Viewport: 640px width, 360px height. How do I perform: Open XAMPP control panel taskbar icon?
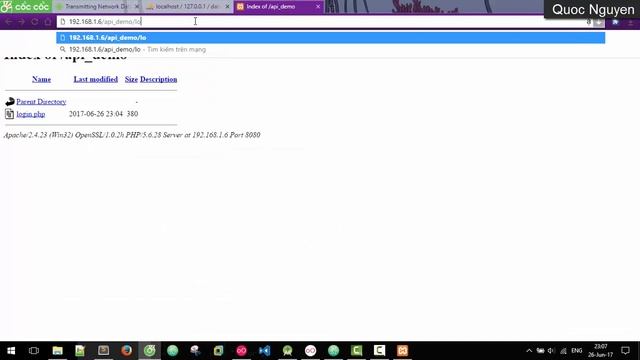402,351
